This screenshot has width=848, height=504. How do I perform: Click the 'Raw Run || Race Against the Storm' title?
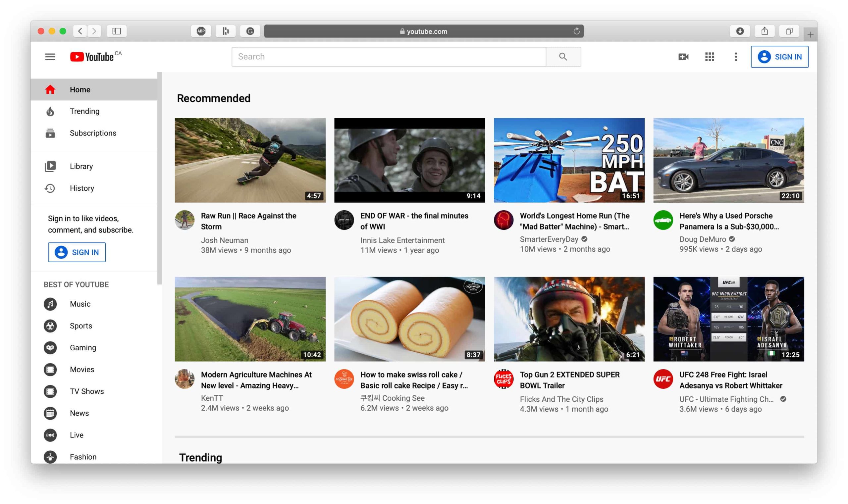point(249,221)
